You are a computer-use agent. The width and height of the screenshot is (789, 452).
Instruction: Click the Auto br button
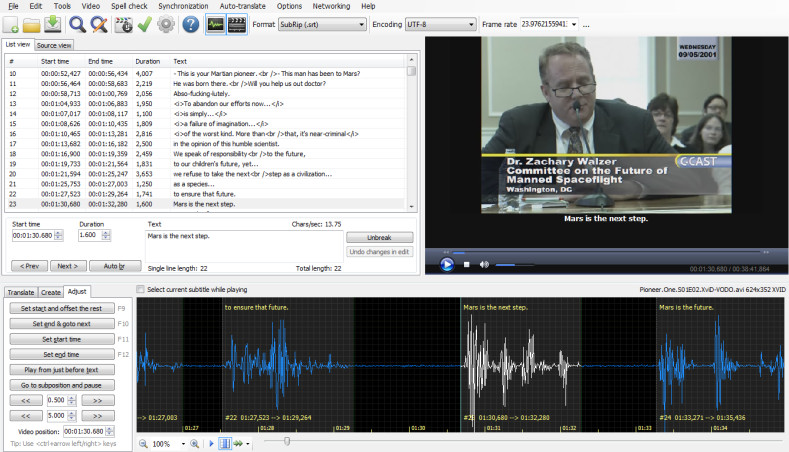click(114, 266)
